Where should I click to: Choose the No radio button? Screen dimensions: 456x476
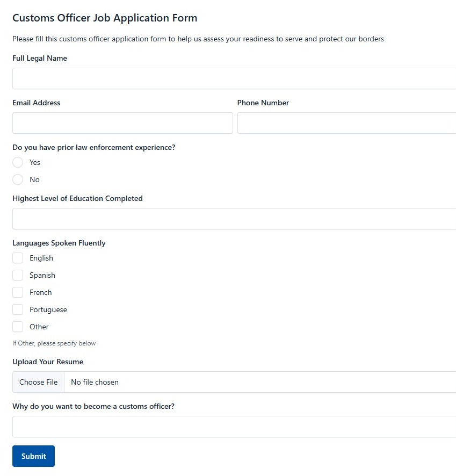point(18,179)
